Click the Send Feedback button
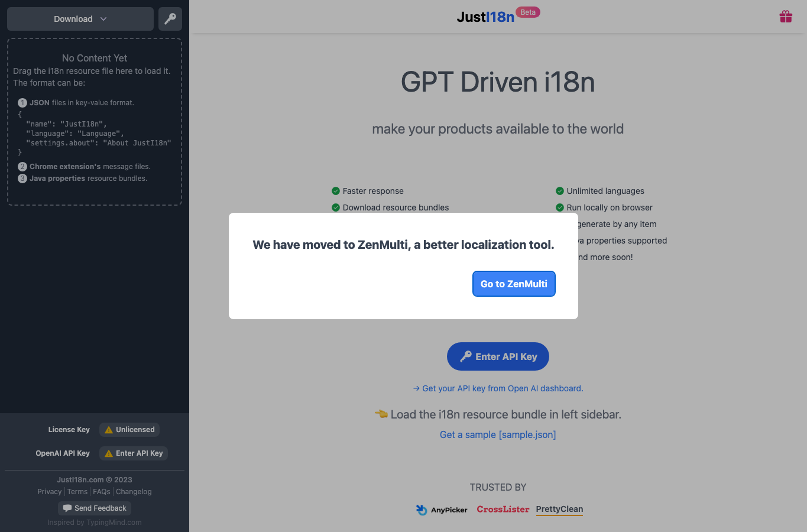The image size is (807, 532). (x=95, y=508)
